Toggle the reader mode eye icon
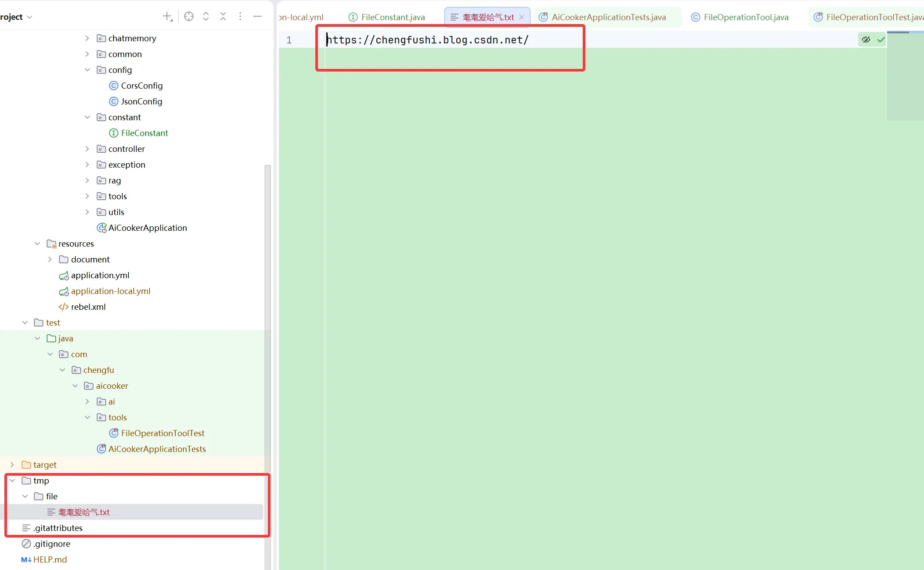The width and height of the screenshot is (924, 570). point(866,39)
